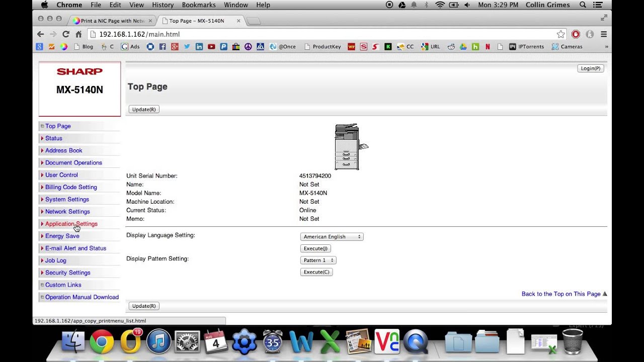Click the lower Update(R) button
644x362 pixels.
[x=144, y=306]
